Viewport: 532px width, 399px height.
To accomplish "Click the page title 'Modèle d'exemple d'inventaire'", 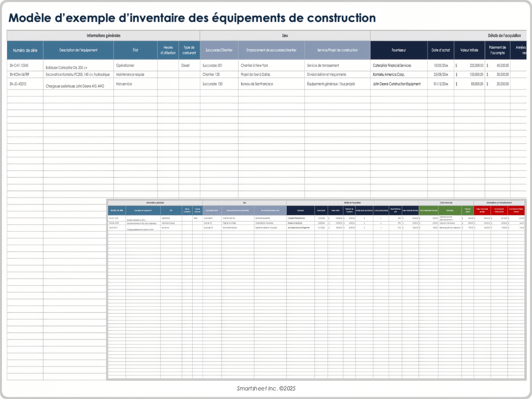I will coord(192,18).
